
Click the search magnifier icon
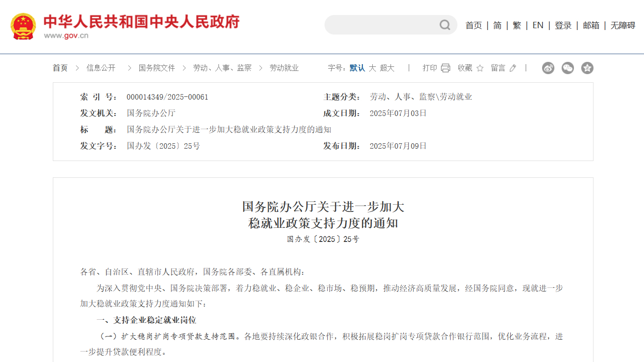point(445,25)
